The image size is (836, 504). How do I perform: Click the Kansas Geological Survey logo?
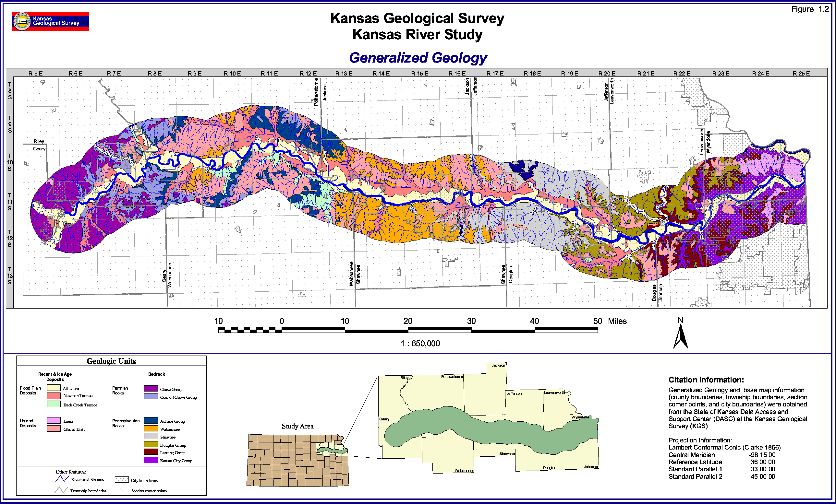tap(51, 21)
